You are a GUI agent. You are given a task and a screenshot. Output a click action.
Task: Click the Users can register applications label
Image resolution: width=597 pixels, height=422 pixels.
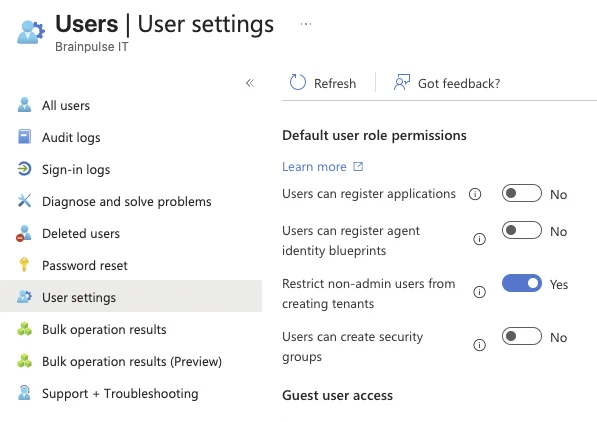tap(369, 194)
